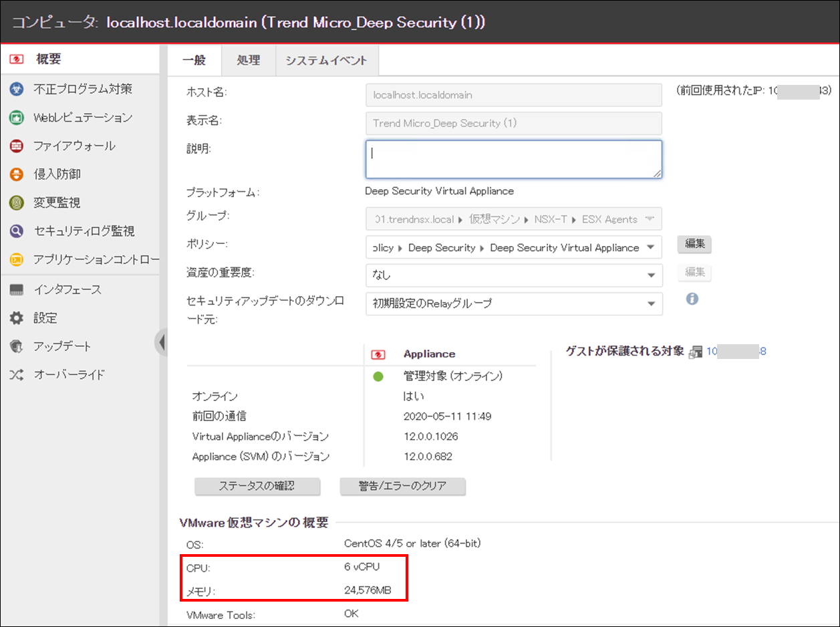Click the Appliance column header icon
840x627 pixels.
378,354
